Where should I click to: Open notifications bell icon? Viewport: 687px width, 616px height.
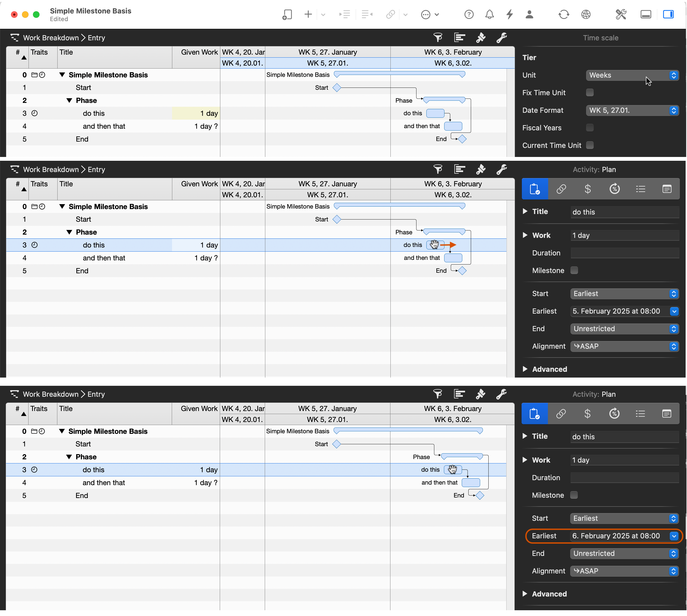(x=489, y=15)
